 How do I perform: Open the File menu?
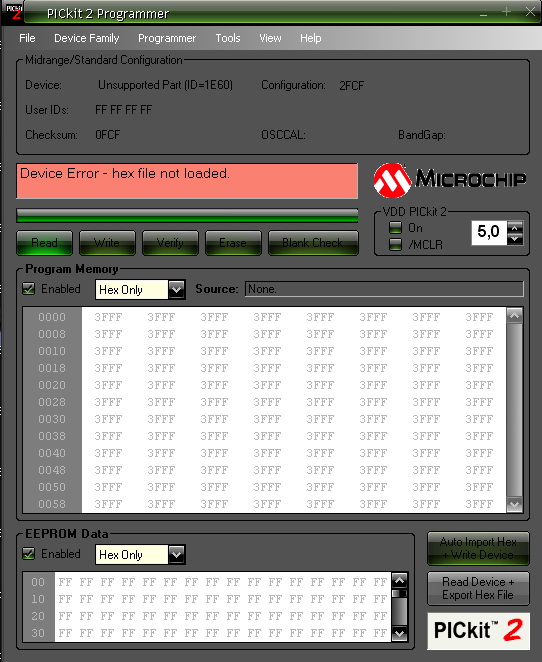point(27,38)
